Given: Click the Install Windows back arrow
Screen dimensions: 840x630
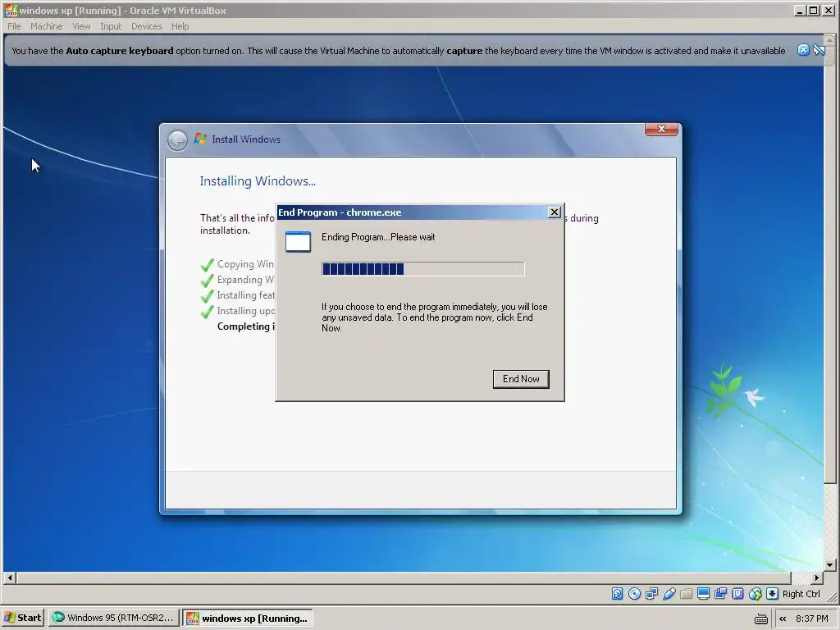Looking at the screenshot, I should coord(177,139).
